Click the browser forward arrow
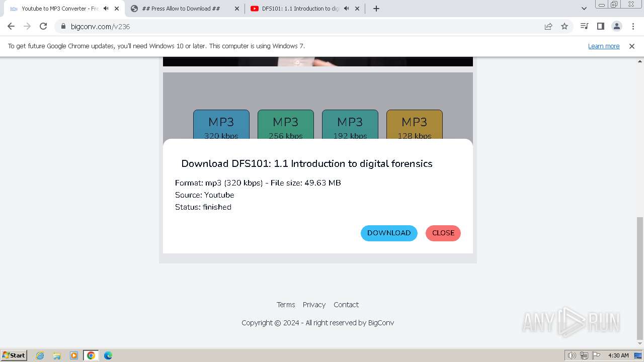644x362 pixels. tap(27, 26)
